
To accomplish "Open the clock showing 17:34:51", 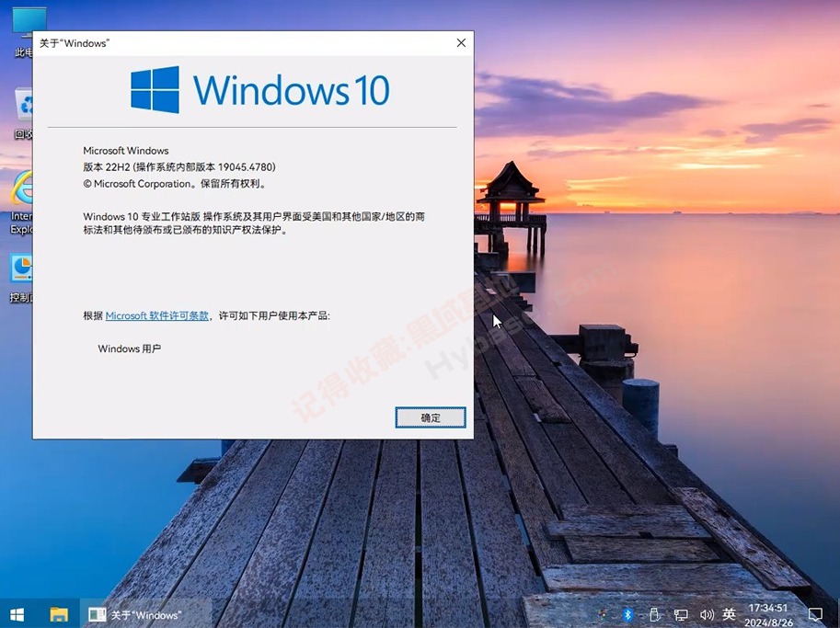I will point(768,614).
